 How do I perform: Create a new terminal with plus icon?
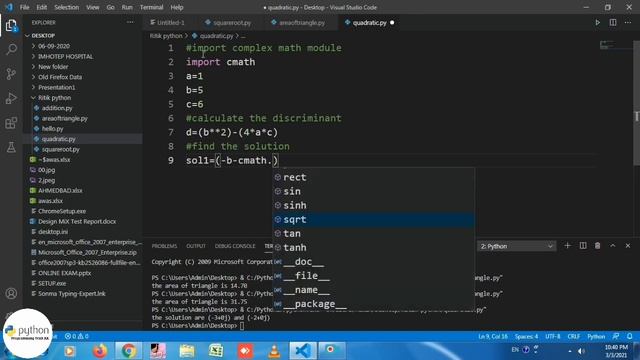tap(567, 246)
